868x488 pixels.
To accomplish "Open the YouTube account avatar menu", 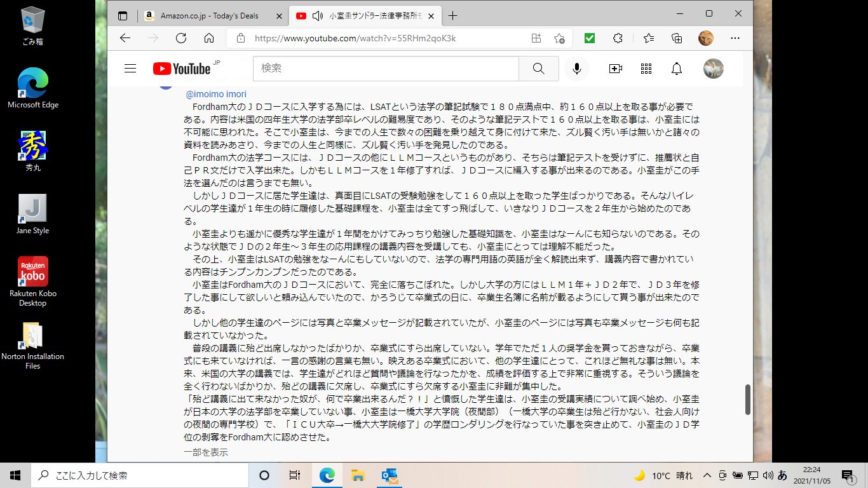I will (714, 69).
